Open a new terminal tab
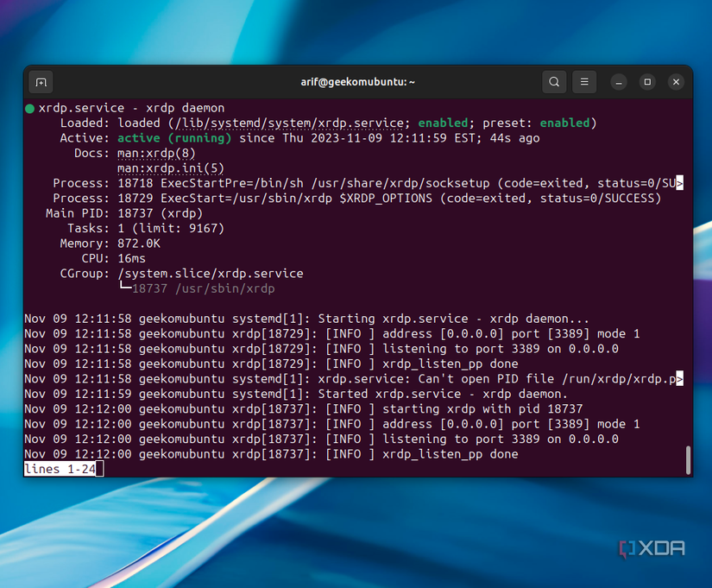 41,81
